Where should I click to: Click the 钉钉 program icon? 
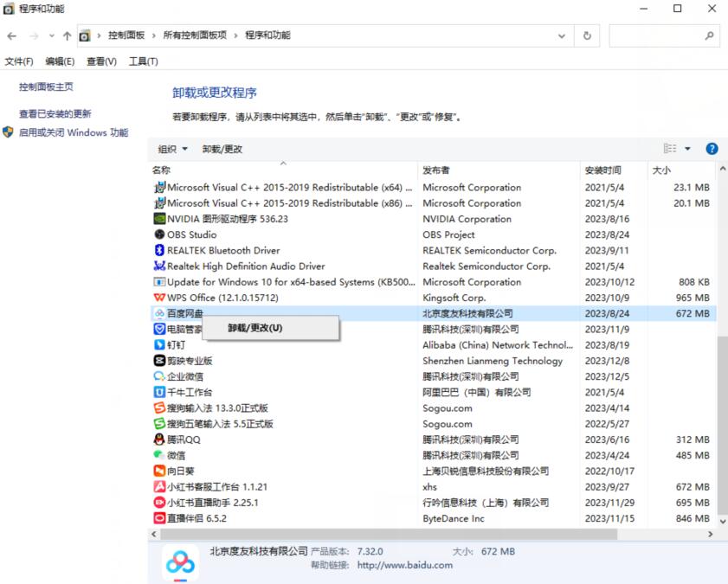click(159, 345)
